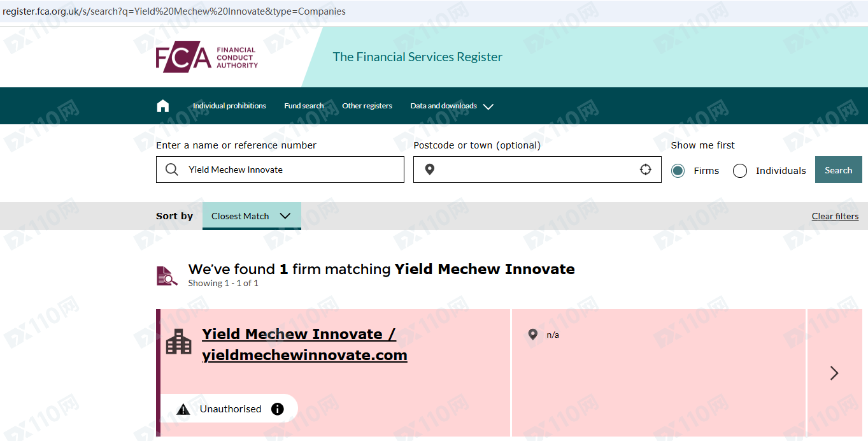Image resolution: width=868 pixels, height=441 pixels.
Task: Open the Other registers menu item
Action: (x=367, y=106)
